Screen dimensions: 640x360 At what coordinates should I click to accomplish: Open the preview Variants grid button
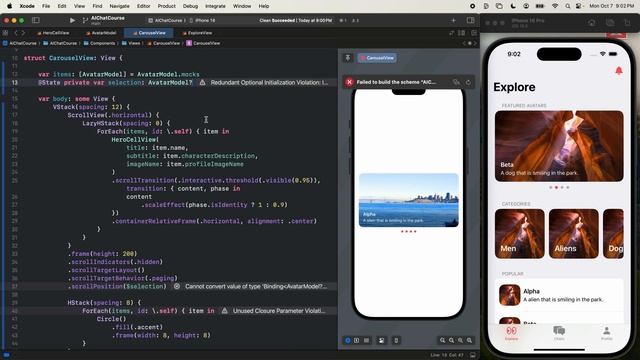[367, 340]
